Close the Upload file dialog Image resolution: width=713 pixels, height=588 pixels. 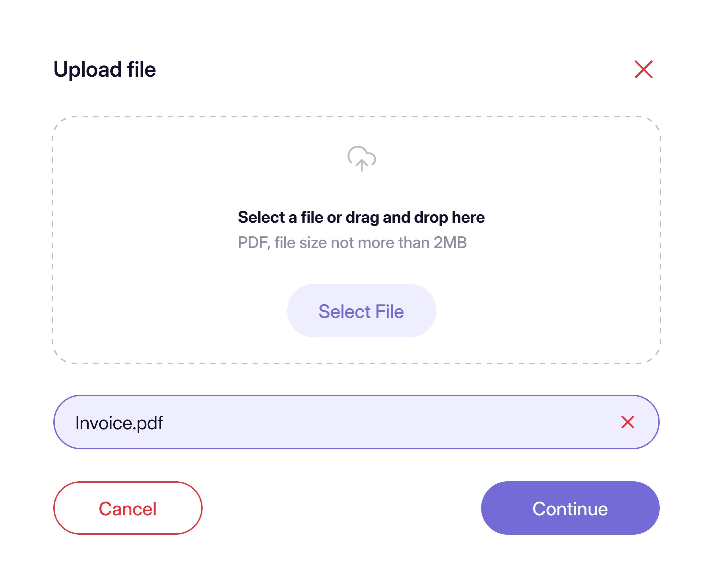(x=643, y=69)
